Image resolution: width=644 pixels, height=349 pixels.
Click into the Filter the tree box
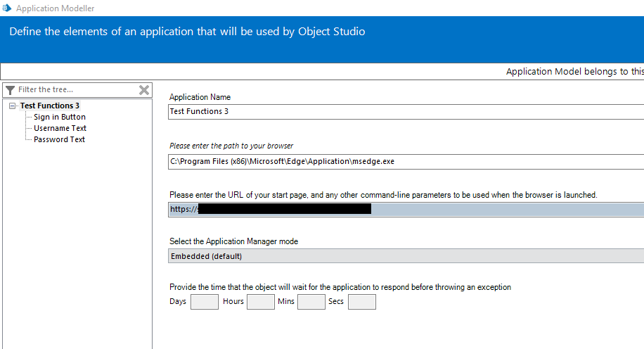tap(74, 90)
